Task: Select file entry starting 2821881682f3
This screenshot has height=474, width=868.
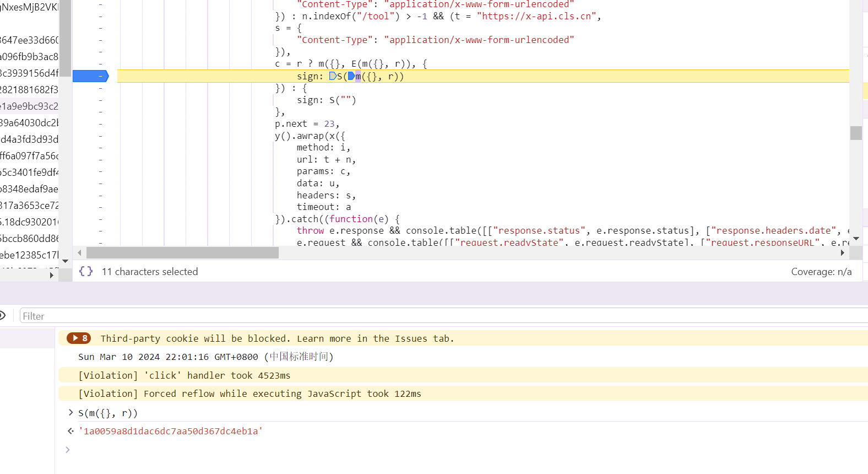Action: [29, 89]
